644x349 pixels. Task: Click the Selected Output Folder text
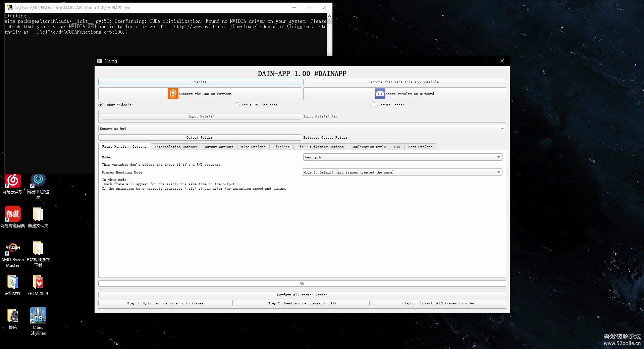[325, 137]
